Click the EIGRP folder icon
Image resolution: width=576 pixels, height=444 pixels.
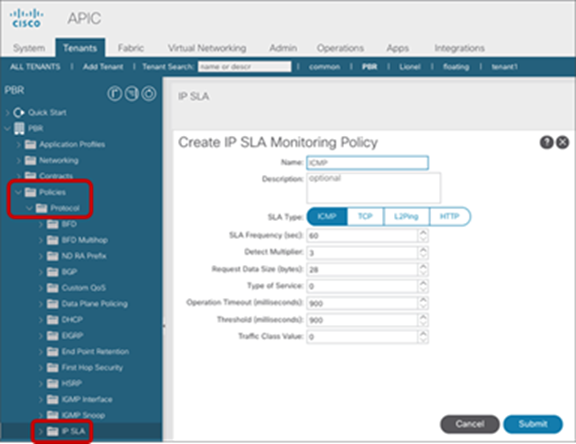pyautogui.click(x=53, y=336)
